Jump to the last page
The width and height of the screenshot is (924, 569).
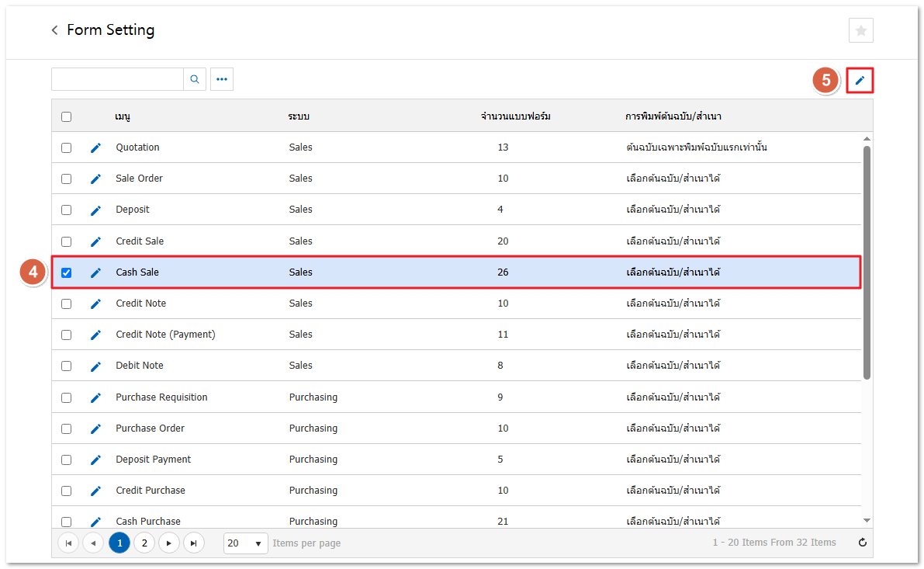click(194, 543)
